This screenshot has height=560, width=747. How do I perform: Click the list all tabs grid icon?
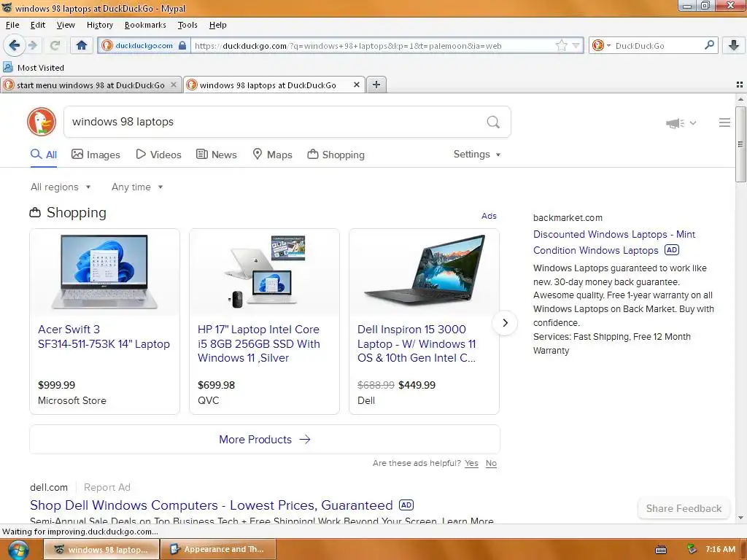[740, 85]
